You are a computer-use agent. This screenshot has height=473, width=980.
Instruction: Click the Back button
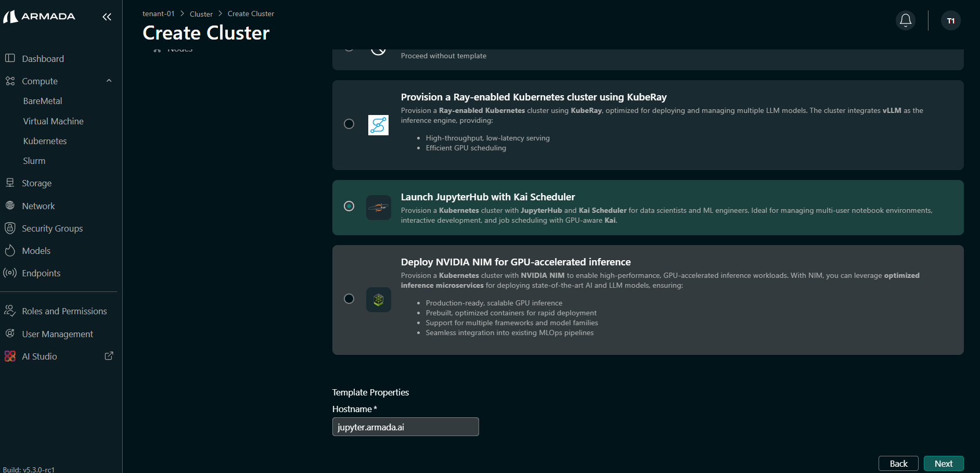[898, 464]
